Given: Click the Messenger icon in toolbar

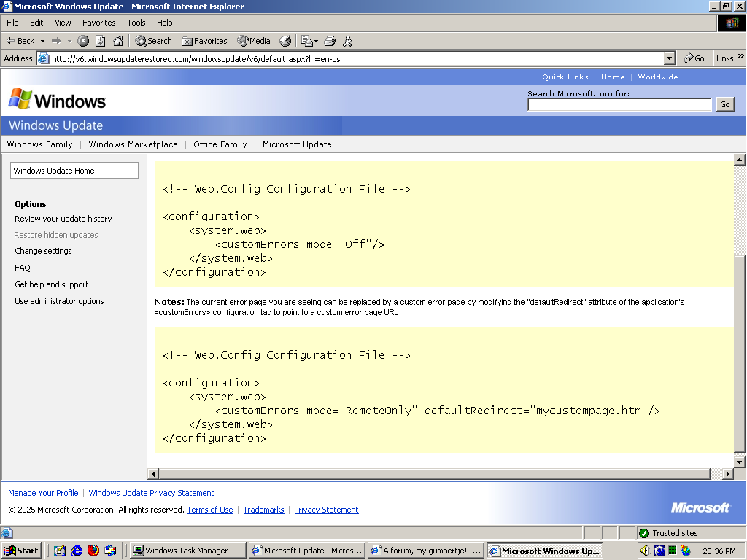Looking at the screenshot, I should [x=348, y=41].
